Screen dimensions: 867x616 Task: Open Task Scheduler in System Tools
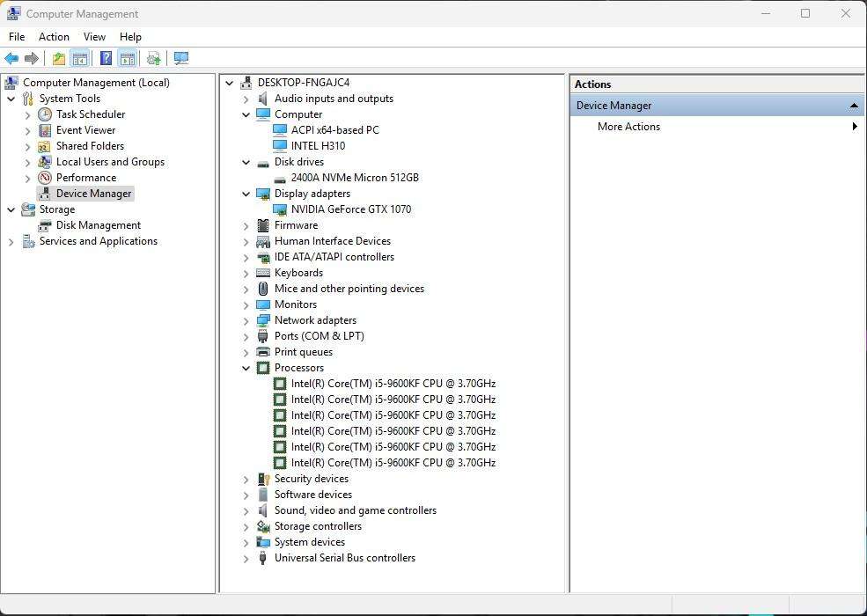[90, 114]
